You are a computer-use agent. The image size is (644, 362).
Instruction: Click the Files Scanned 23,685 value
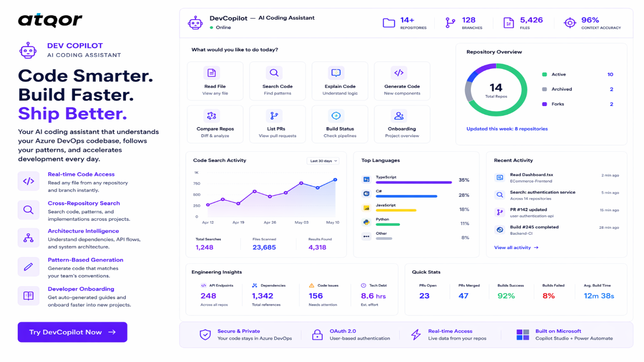(264, 247)
